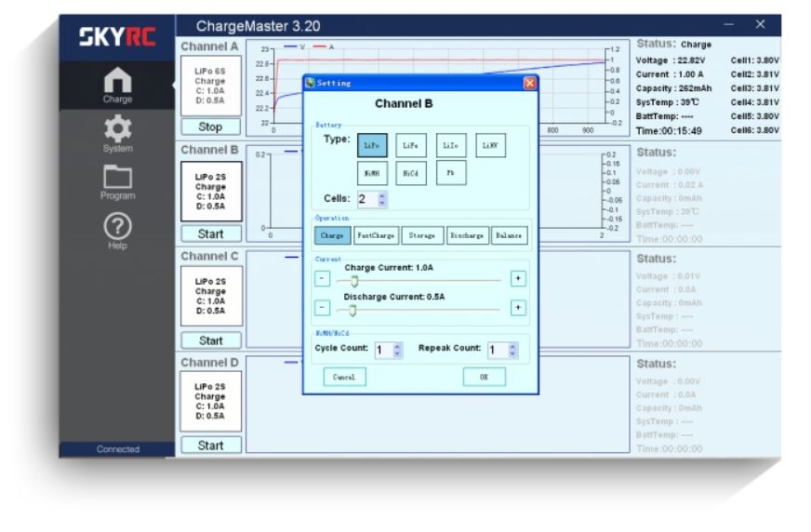Click the Channel A Current 1.00 A reading
Image resolution: width=811 pixels, height=532 pixels.
click(670, 74)
